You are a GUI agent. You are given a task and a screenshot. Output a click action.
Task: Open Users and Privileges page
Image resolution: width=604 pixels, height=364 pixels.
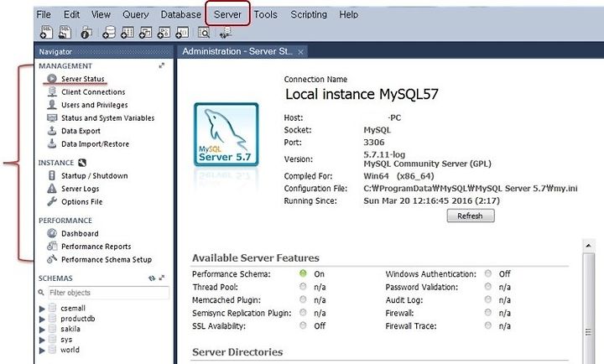point(94,105)
